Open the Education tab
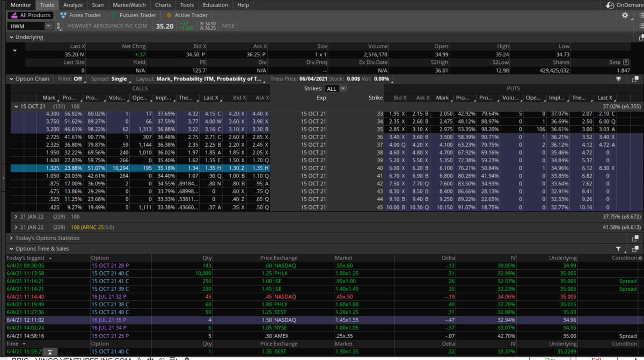644x360 pixels. [x=216, y=5]
